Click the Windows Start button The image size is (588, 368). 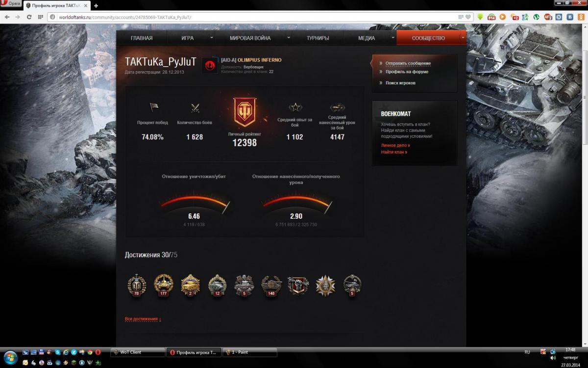[x=10, y=357]
